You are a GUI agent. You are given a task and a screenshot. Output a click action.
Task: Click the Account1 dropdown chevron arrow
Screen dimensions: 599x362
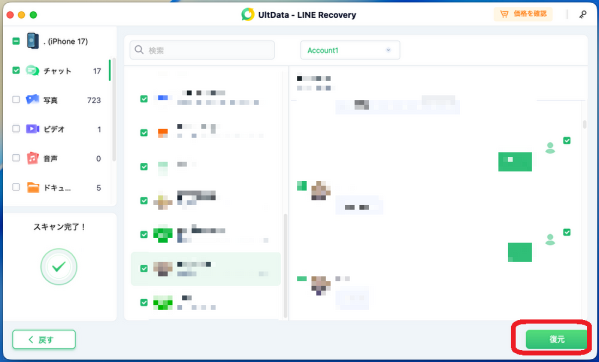[389, 50]
